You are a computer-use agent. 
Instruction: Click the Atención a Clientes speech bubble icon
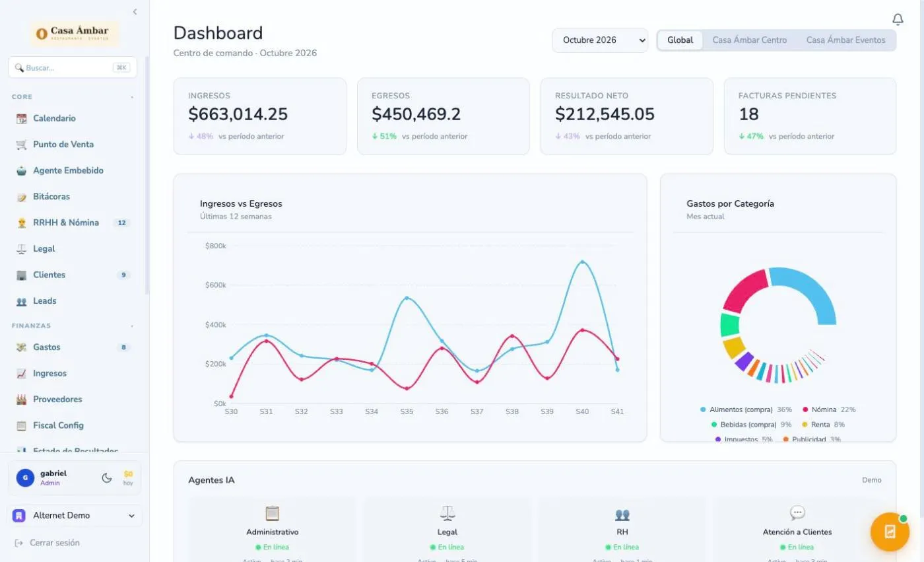[x=797, y=513]
